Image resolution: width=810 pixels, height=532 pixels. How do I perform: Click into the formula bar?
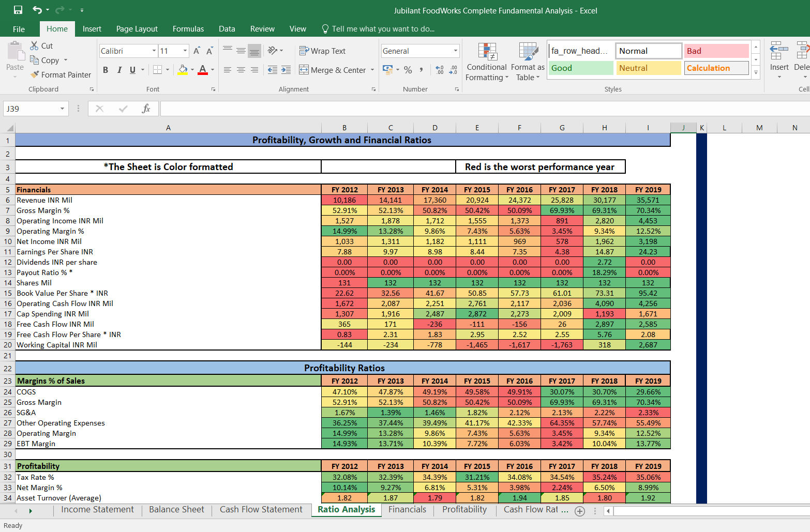[485, 109]
